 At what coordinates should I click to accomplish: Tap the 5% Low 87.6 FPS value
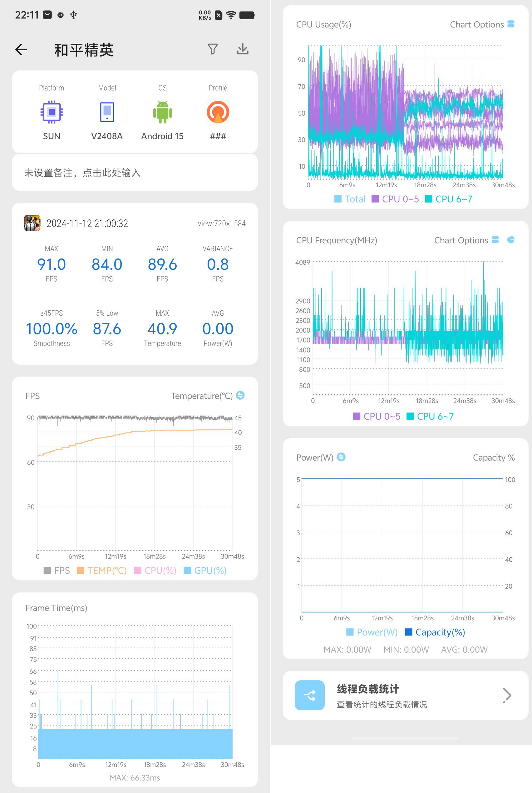click(x=107, y=329)
